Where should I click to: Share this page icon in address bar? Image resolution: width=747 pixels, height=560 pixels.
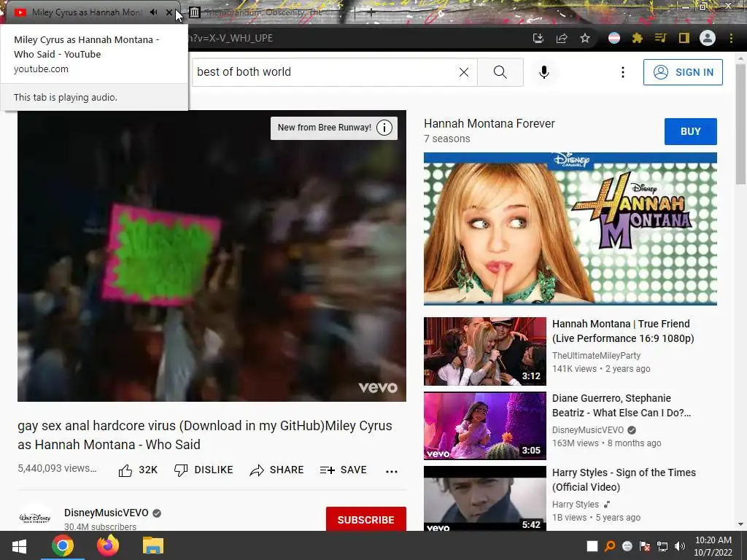(562, 38)
